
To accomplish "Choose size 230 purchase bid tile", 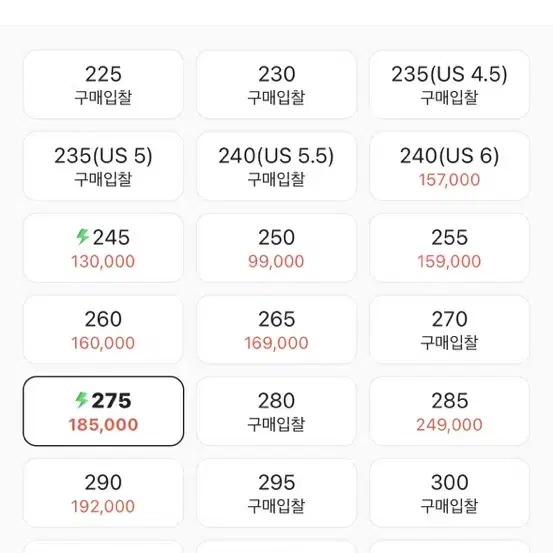I will (x=276, y=85).
